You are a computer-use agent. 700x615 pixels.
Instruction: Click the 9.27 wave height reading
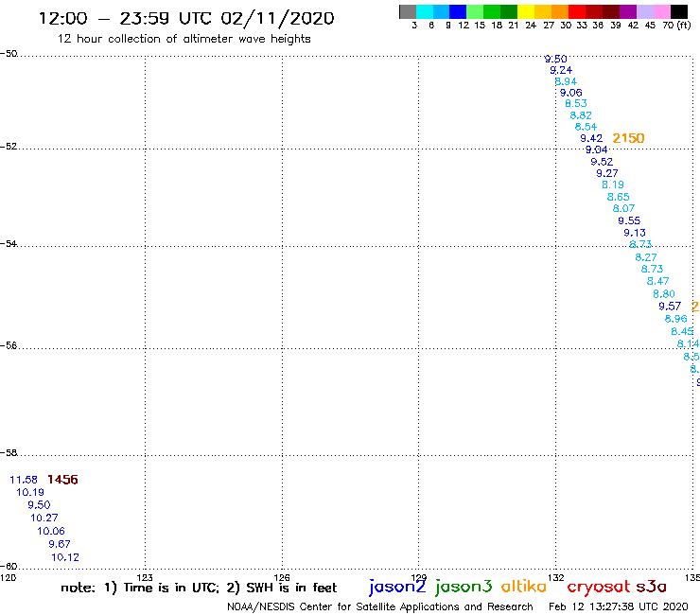607,173
